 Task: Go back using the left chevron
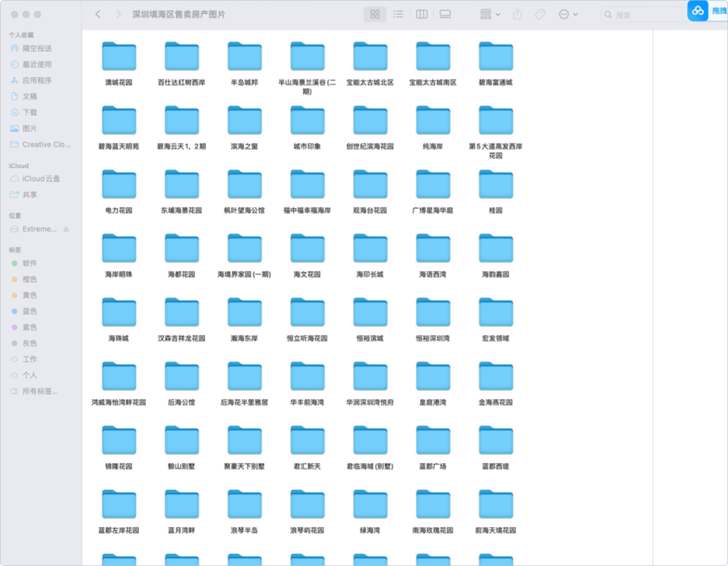(98, 14)
